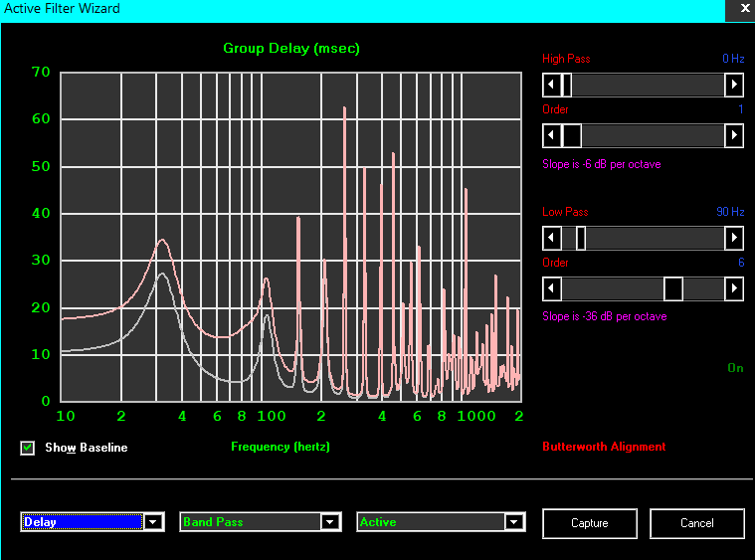Decrease Low Pass order with left arrow
This screenshot has width=755, height=560.
(552, 288)
